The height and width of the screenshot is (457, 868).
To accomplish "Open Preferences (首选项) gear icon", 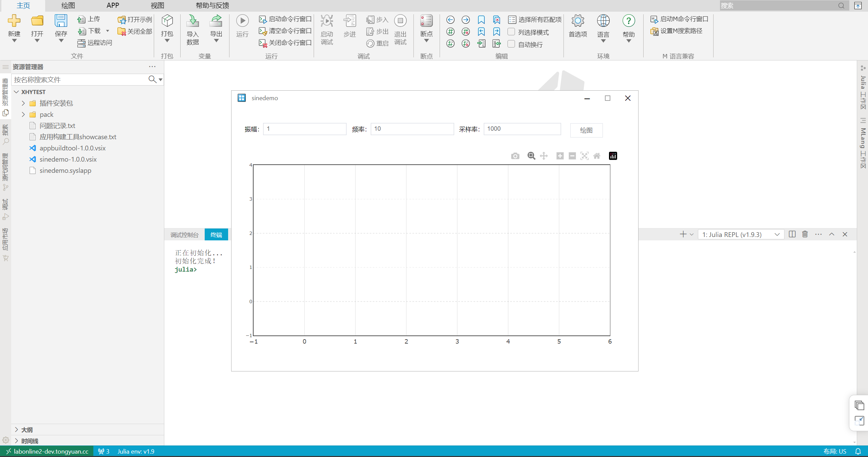I will pos(577,21).
